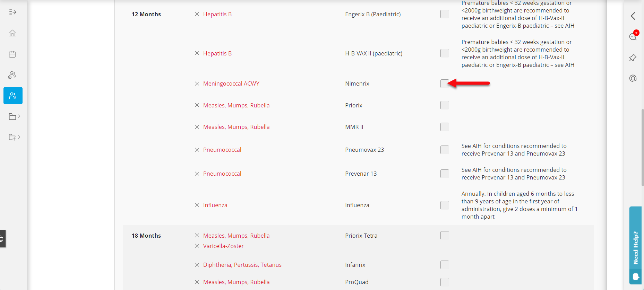Image resolution: width=644 pixels, height=290 pixels.
Task: Remove Diphtheria, Pertussis, Tetanus entry
Action: pos(197,265)
